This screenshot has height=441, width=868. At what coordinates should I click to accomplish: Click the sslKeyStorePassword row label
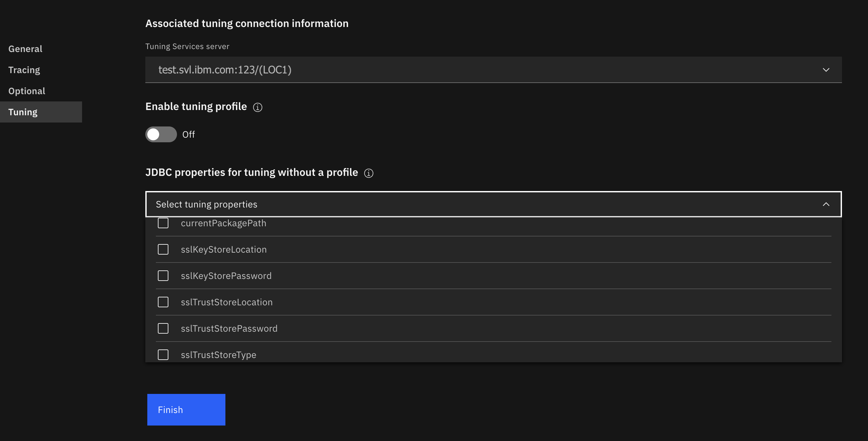tap(226, 275)
